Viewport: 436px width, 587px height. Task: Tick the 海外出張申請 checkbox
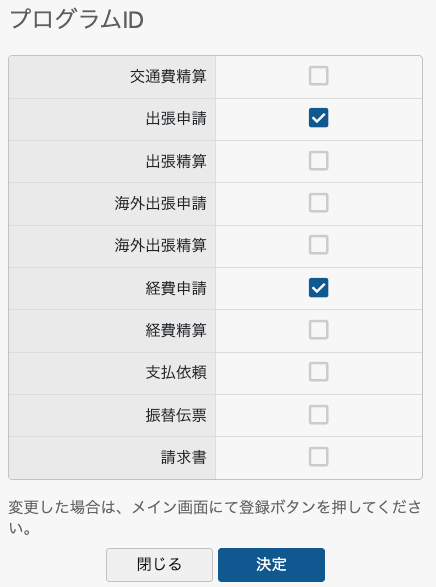click(318, 203)
